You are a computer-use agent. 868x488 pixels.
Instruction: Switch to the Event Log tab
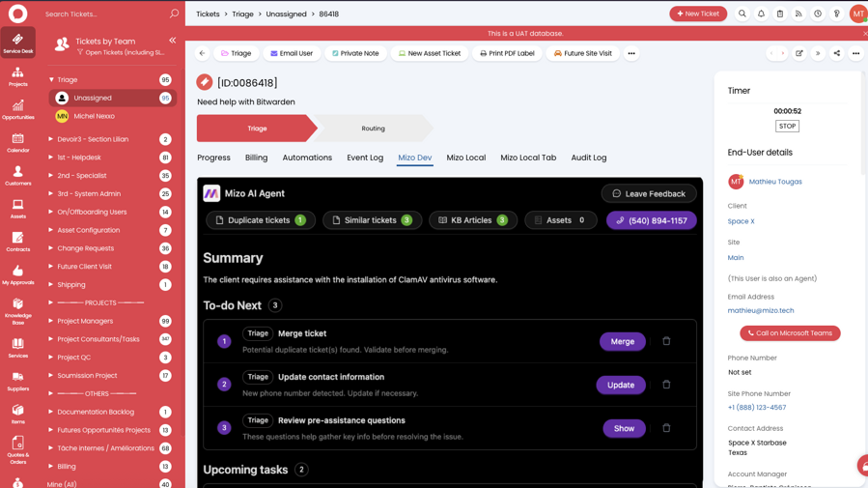click(365, 158)
